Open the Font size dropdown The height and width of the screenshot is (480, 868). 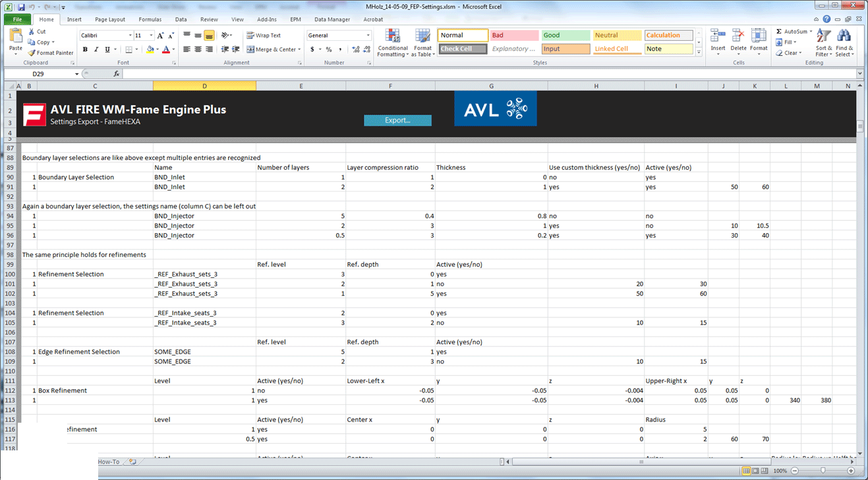click(152, 36)
